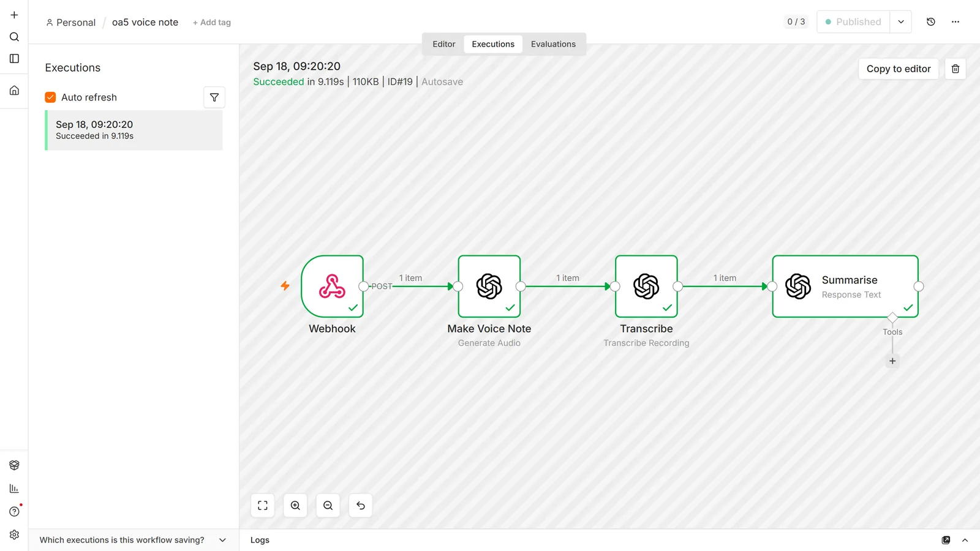Fit the canvas to view
The image size is (980, 551).
263,506
